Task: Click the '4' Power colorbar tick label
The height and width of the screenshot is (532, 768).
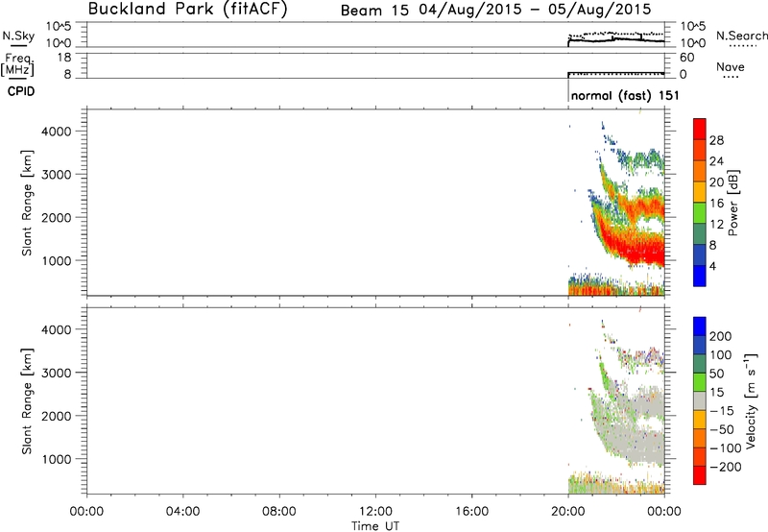Action: [712, 266]
